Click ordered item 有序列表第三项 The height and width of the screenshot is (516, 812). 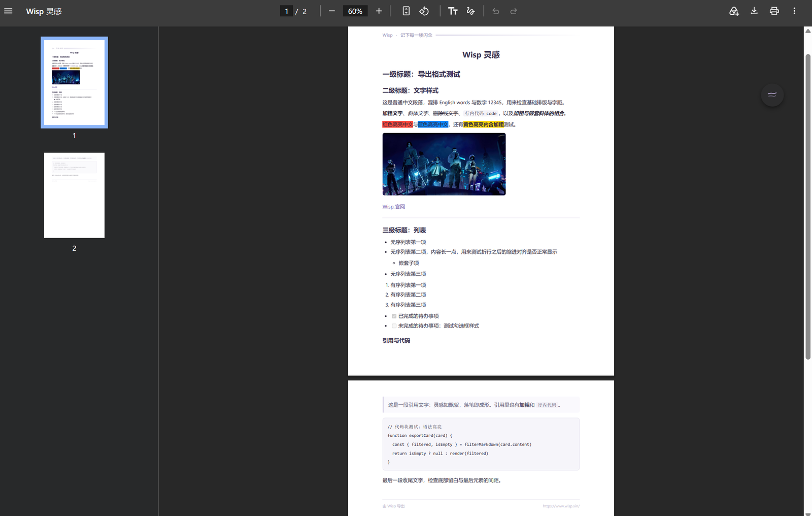pyautogui.click(x=408, y=305)
